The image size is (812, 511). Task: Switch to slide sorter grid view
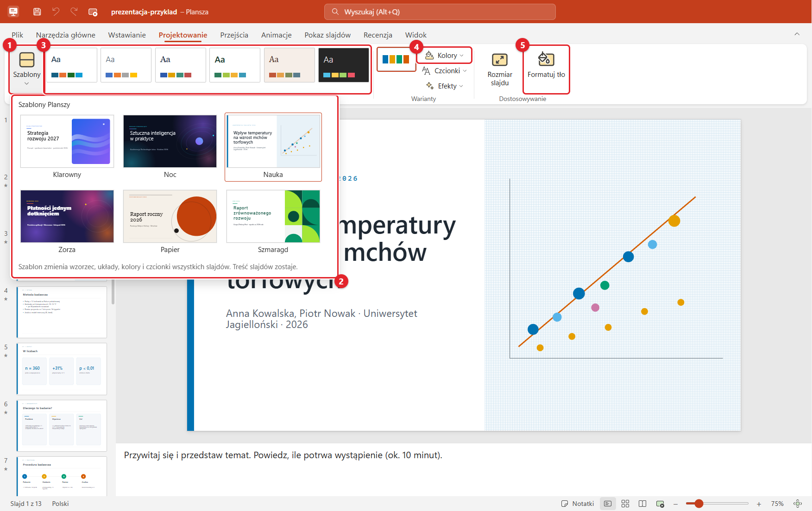625,504
